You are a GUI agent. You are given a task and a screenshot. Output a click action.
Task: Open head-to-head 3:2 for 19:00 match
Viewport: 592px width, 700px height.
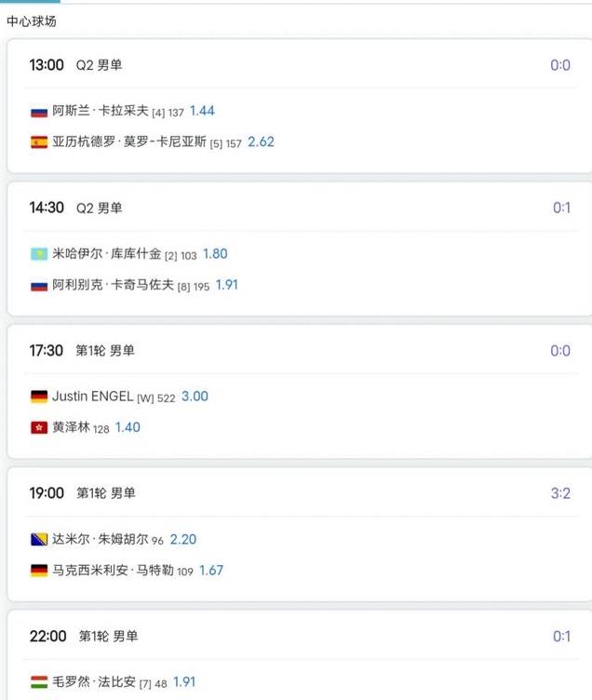[560, 493]
